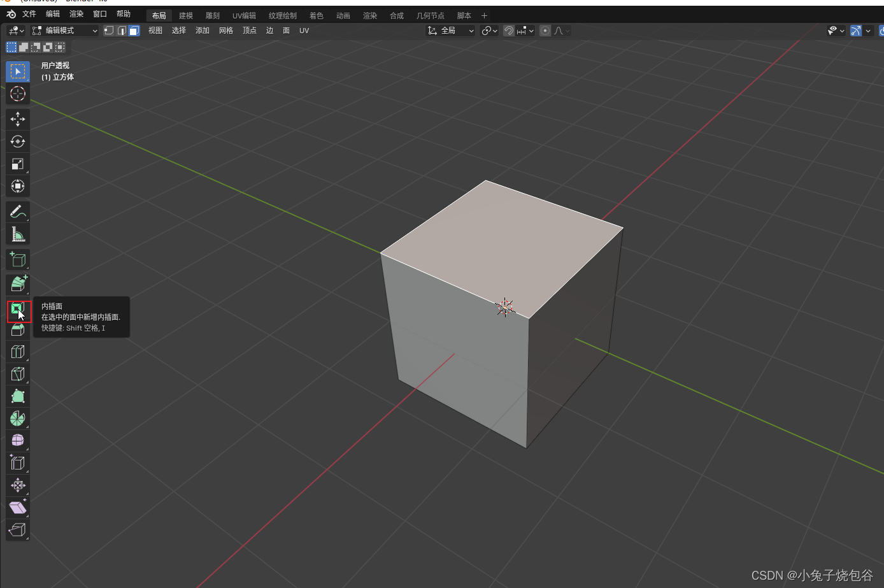This screenshot has height=588, width=884.
Task: Activate the Annotate pencil tool
Action: click(x=18, y=212)
